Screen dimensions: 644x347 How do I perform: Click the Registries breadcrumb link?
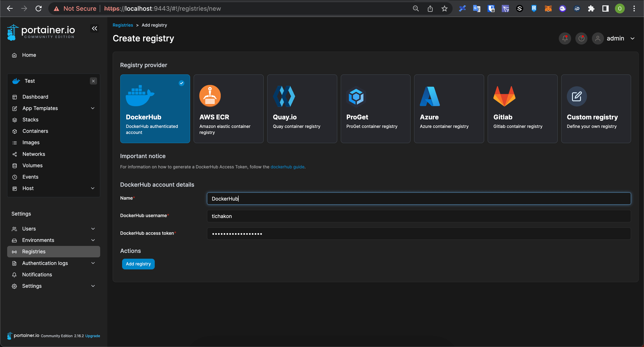[x=123, y=25]
